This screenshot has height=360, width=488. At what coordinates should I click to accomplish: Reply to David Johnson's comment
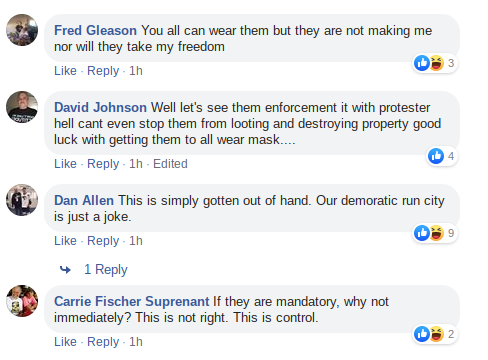[103, 164]
